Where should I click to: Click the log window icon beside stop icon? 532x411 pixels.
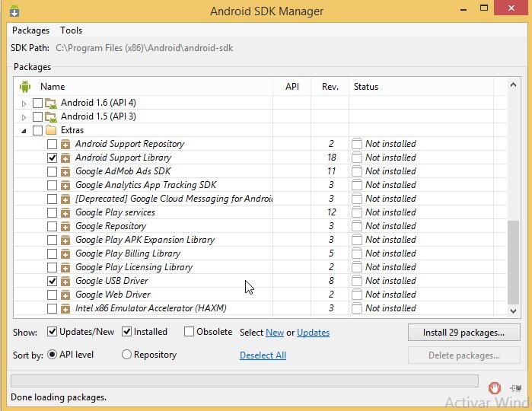tap(516, 388)
